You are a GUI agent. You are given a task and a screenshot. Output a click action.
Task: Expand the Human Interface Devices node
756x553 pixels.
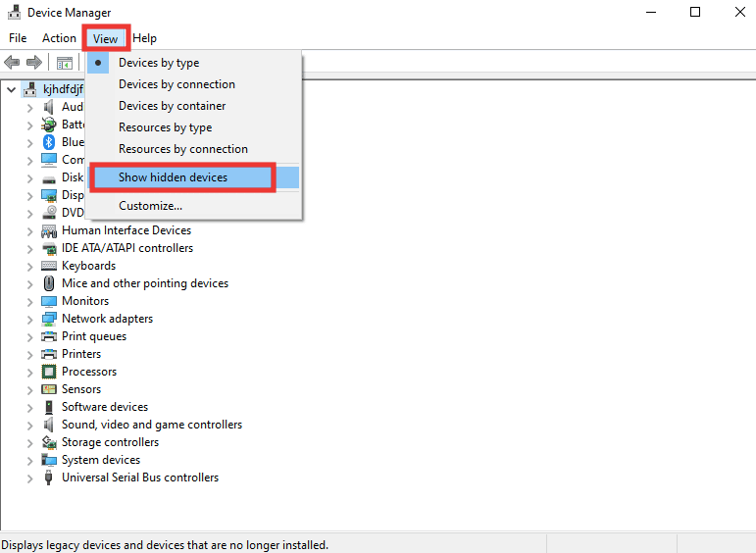tap(29, 231)
